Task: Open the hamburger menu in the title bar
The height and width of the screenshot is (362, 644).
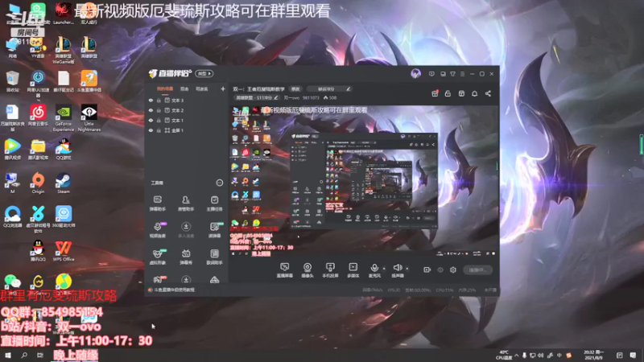Action: pyautogui.click(x=462, y=74)
